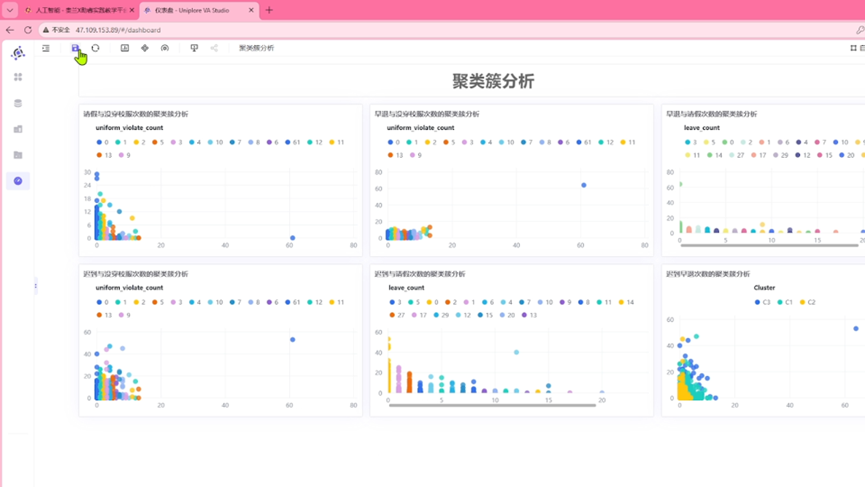This screenshot has height=487, width=865.
Task: Go back with the browser back arrow
Action: tap(10, 30)
